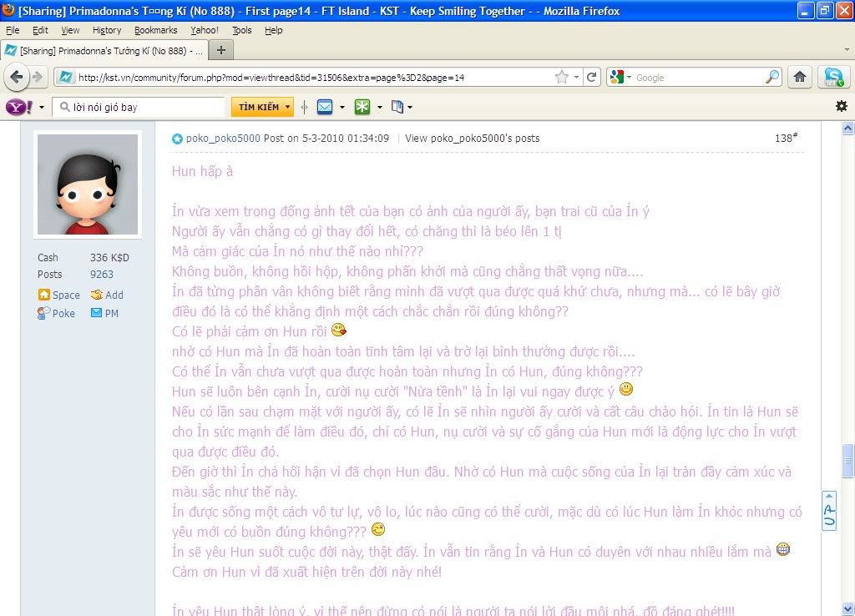Click the post opening line 'Hun hấp à'

202,171
